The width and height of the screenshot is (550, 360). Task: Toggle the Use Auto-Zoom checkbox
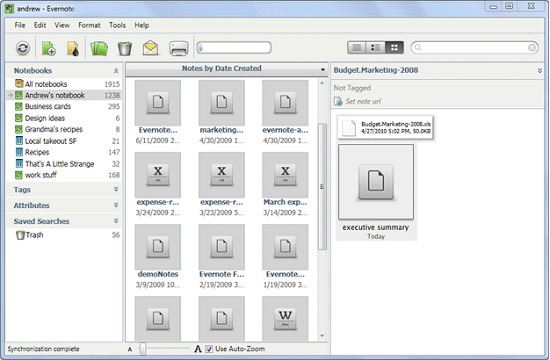pos(209,349)
